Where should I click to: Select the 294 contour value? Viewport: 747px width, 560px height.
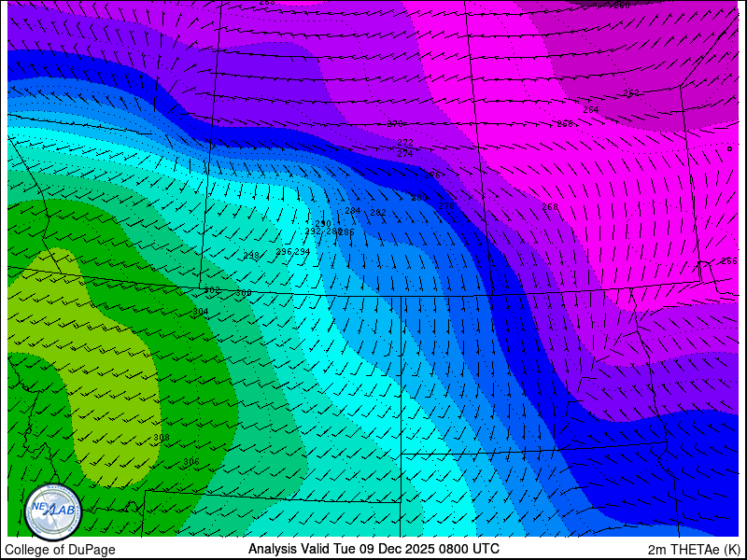pos(302,251)
